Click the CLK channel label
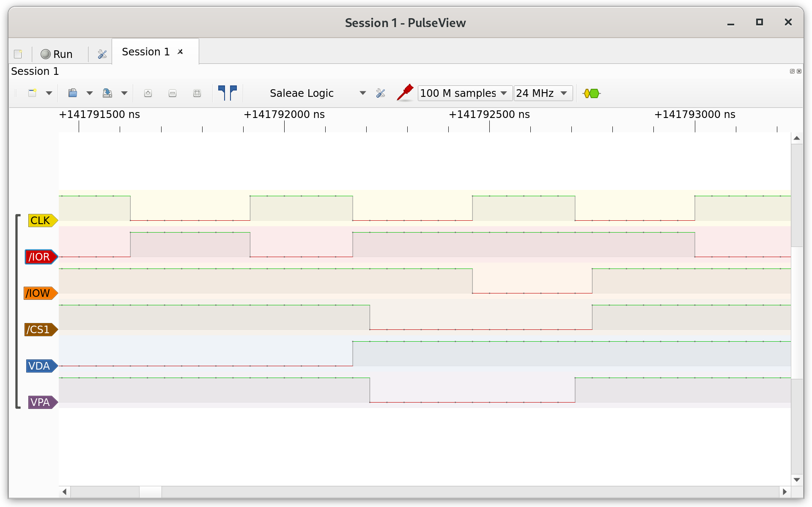 41,221
